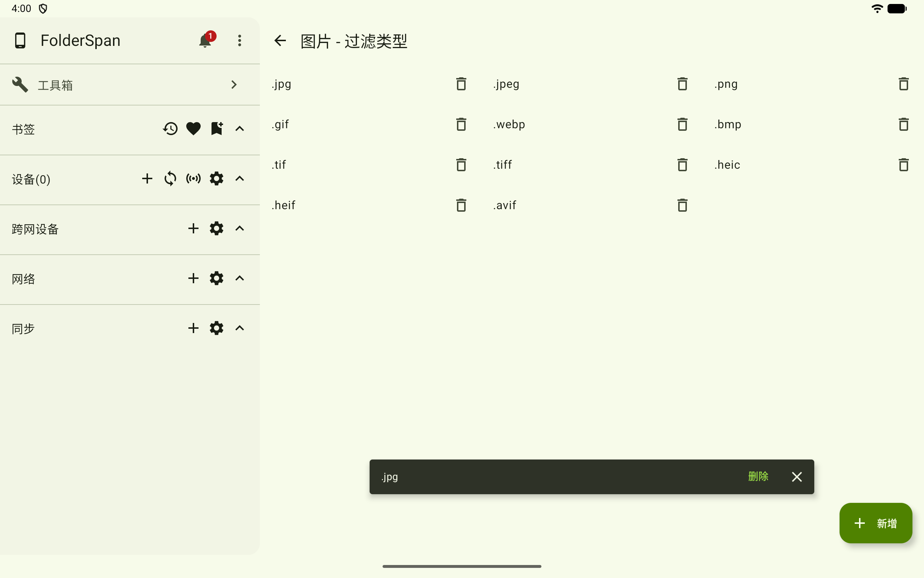Open the 工具箱 toolbox row

pyautogui.click(x=130, y=85)
